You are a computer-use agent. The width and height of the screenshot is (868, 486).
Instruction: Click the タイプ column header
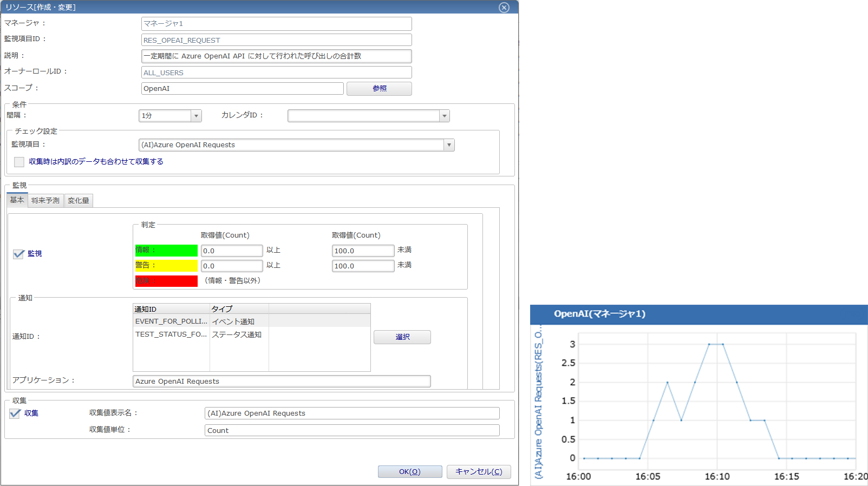239,309
